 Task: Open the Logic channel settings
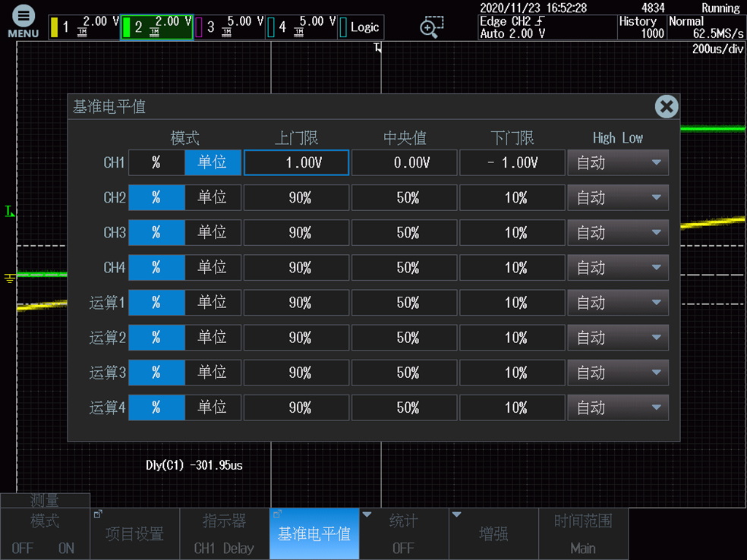click(361, 28)
